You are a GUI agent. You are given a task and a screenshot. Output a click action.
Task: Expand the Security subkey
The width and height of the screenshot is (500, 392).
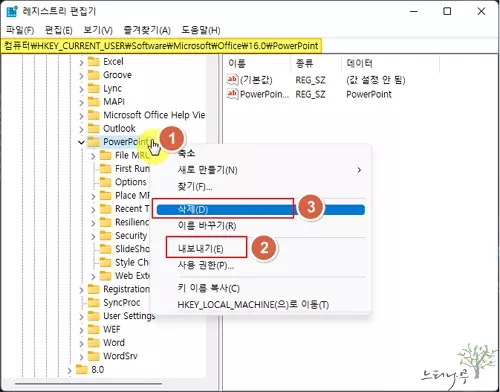(93, 236)
